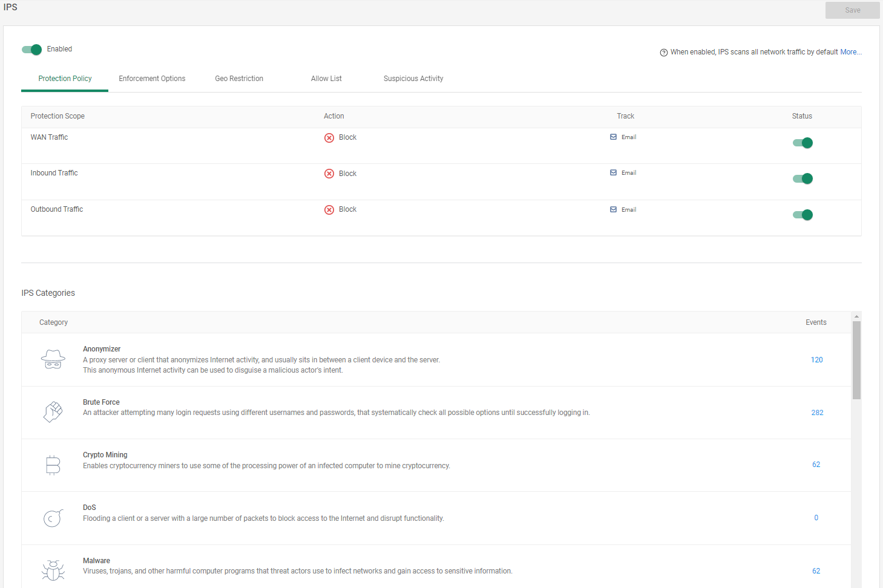Open the Block action selector for Outbound Traffic
Screen dimensions: 883x588
coord(341,209)
